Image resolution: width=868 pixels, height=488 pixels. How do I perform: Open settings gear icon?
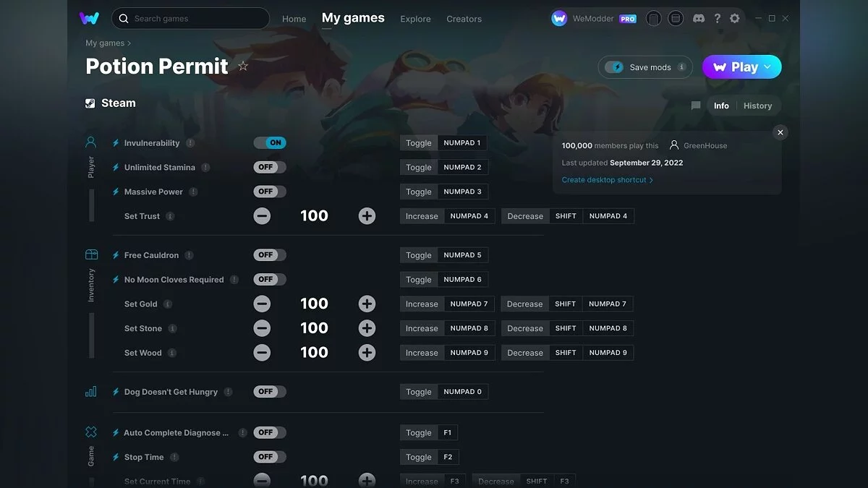click(x=735, y=19)
